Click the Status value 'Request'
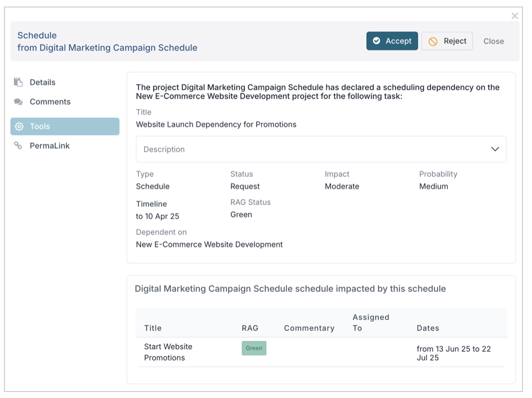The height and width of the screenshot is (398, 532). tap(244, 186)
